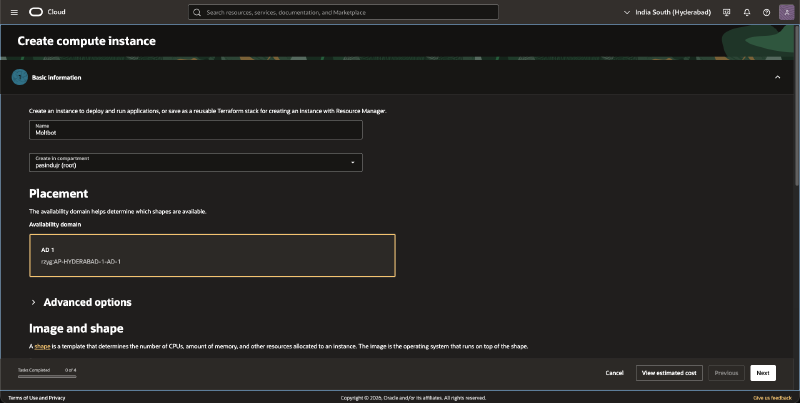Click the Tasks Completed progress bar
The image size is (800, 403).
click(47, 376)
